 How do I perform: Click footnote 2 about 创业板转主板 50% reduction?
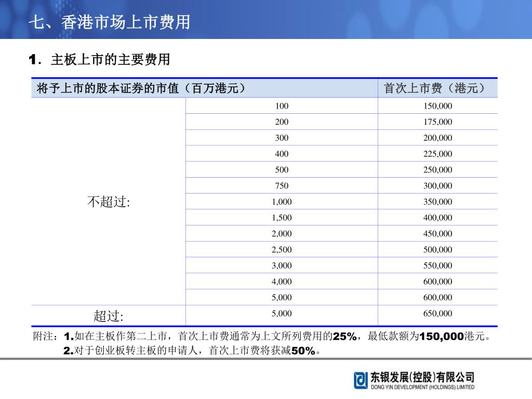(x=192, y=351)
